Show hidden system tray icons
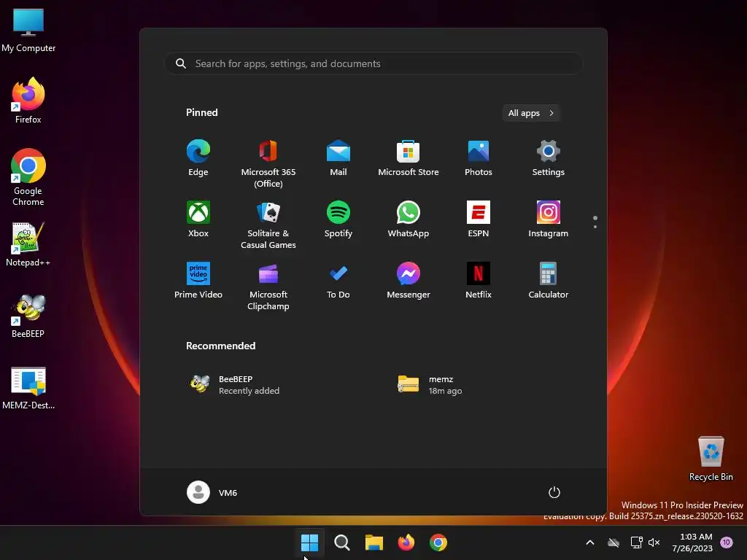This screenshot has width=747, height=560. [589, 542]
